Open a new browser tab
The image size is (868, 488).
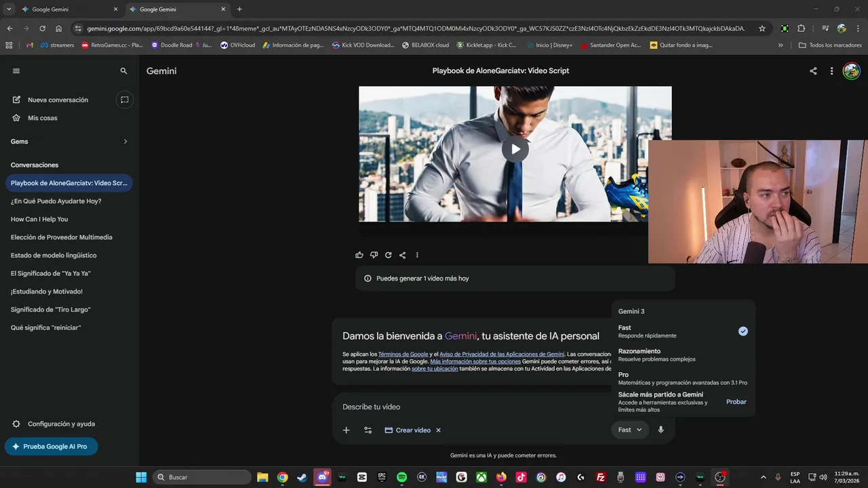(239, 9)
